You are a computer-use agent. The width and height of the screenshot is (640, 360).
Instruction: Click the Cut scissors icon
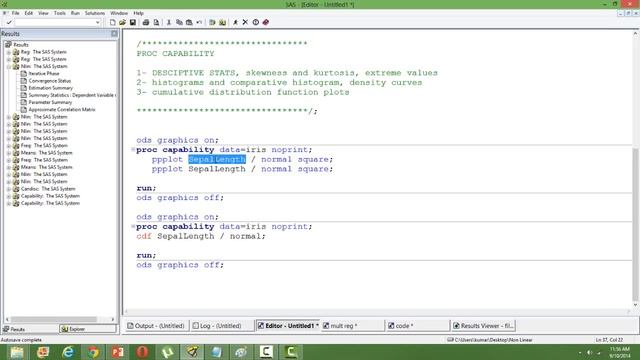pyautogui.click(x=169, y=22)
